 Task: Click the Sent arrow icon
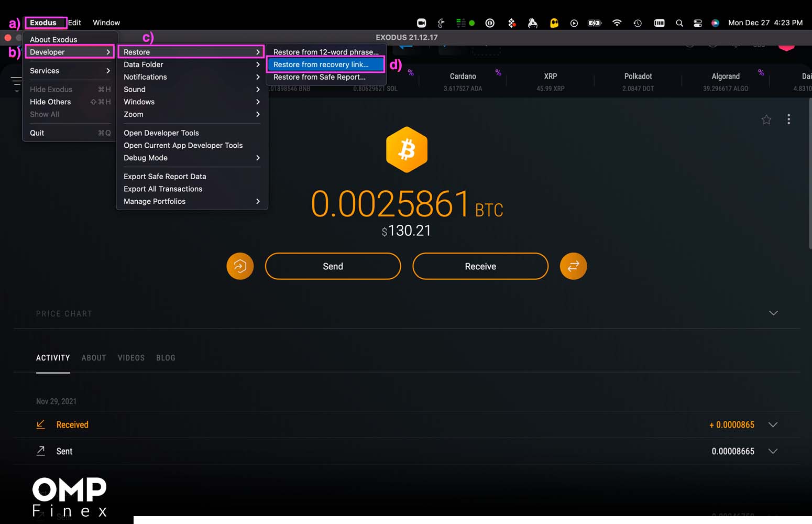pyautogui.click(x=40, y=451)
